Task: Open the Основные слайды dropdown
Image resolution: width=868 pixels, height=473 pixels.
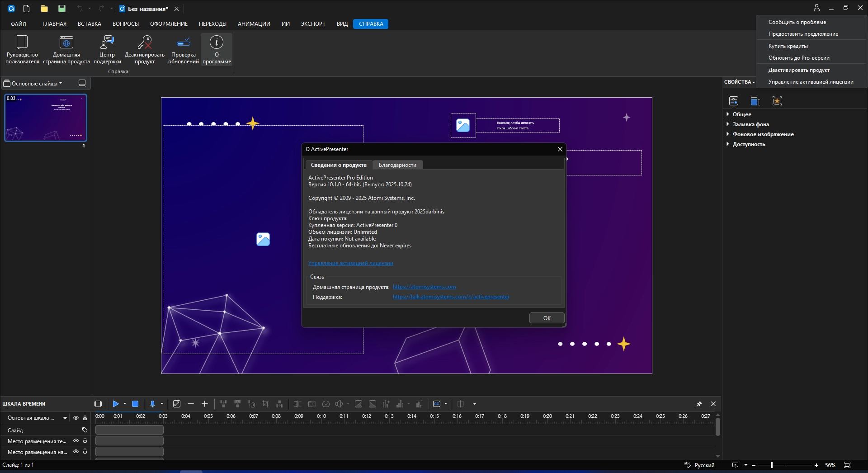Action: 33,84
